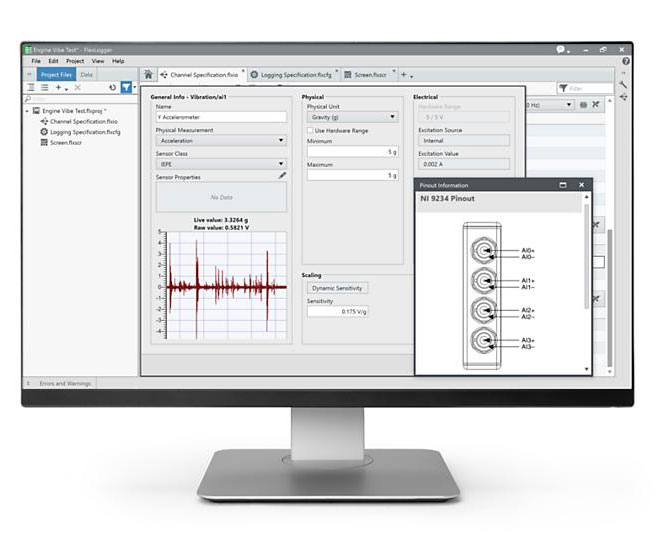This screenshot has width=664, height=540.
Task: Click the Name field containing Y Accelerometer
Action: (220, 117)
